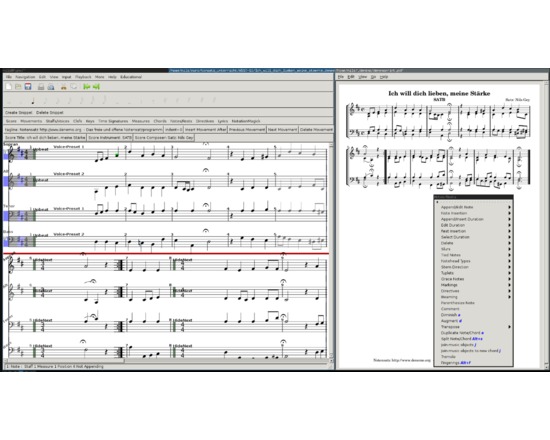
Task: Choose Augment in context menu
Action: [x=474, y=321]
